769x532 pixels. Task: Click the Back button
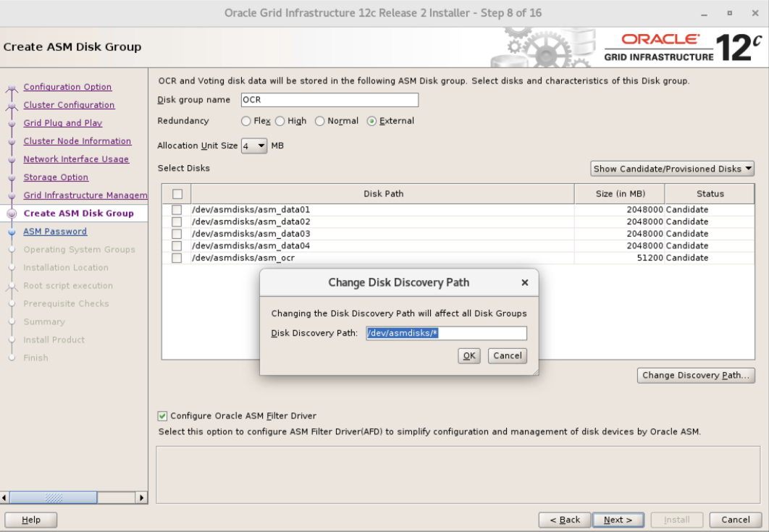click(565, 520)
